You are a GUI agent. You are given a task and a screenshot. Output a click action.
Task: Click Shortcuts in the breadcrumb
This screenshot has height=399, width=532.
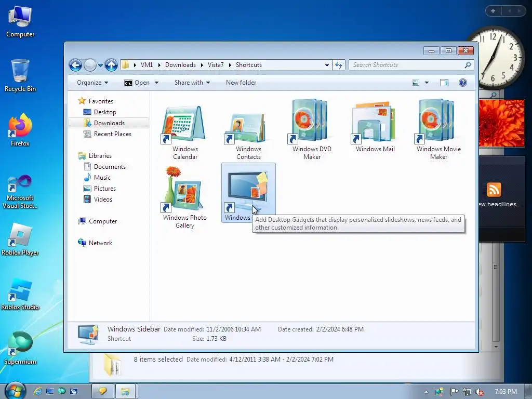pyautogui.click(x=249, y=65)
